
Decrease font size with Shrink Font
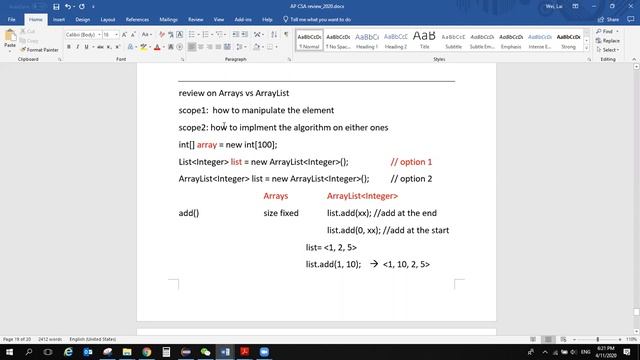coord(133,35)
